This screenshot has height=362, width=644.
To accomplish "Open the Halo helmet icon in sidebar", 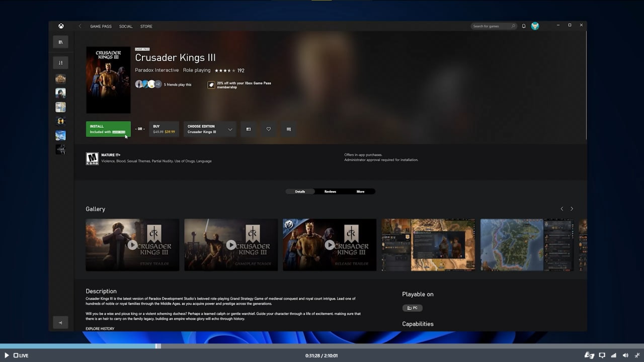I will point(60,121).
